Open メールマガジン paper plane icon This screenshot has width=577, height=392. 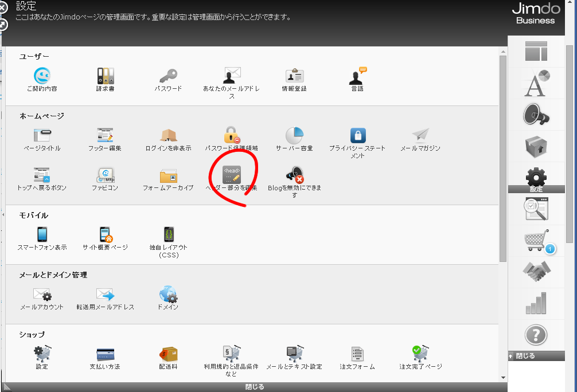[420, 135]
